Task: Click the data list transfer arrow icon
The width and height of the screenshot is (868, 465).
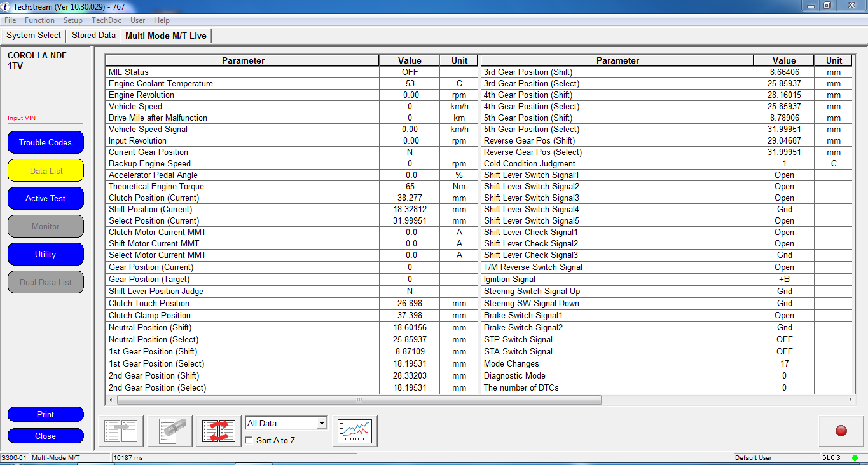Action: pyautogui.click(x=121, y=431)
